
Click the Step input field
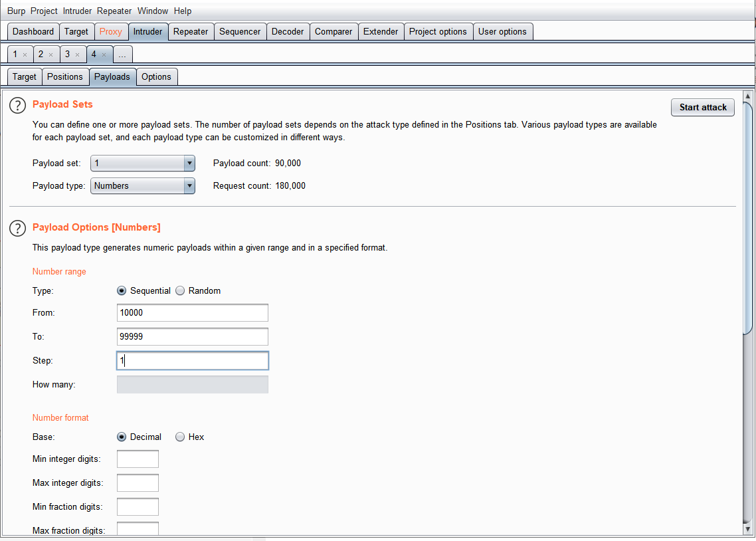pyautogui.click(x=193, y=361)
